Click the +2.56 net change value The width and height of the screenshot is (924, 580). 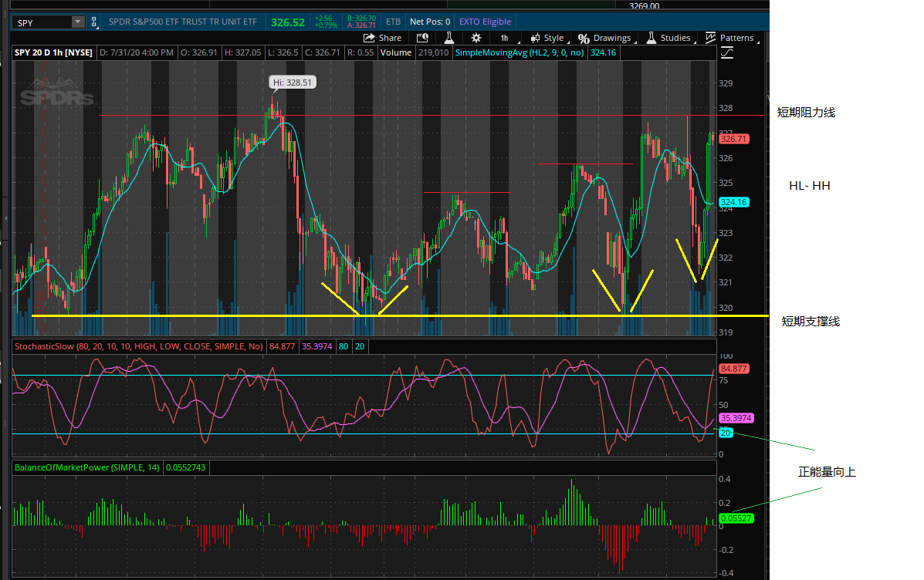(323, 19)
